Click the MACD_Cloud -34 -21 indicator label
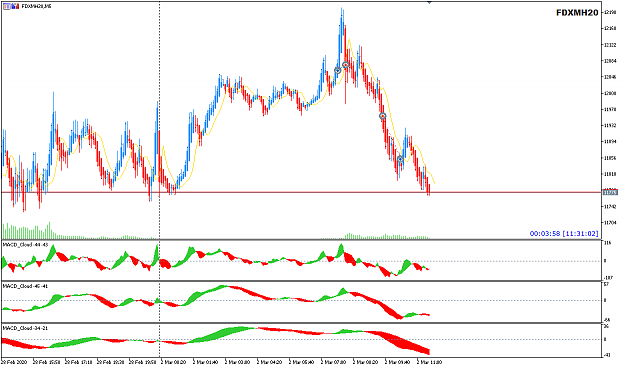The height and width of the screenshot is (368, 625). (25, 328)
